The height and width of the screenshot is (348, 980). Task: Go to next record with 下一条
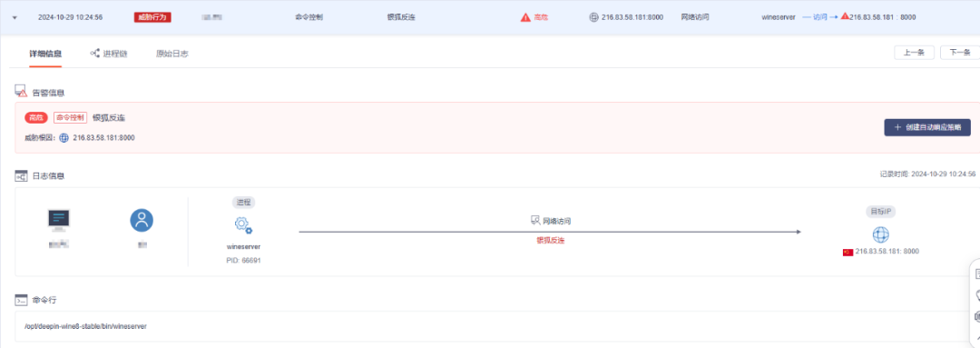[x=959, y=53]
